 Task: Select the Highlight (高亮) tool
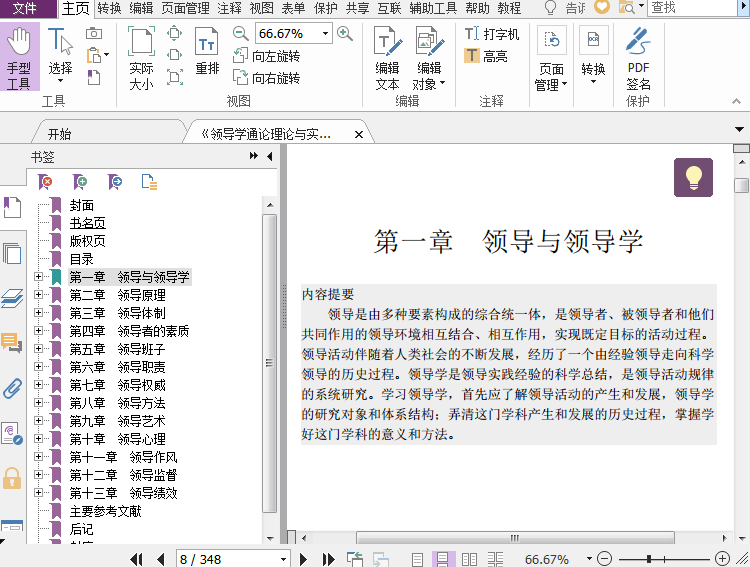click(x=486, y=56)
